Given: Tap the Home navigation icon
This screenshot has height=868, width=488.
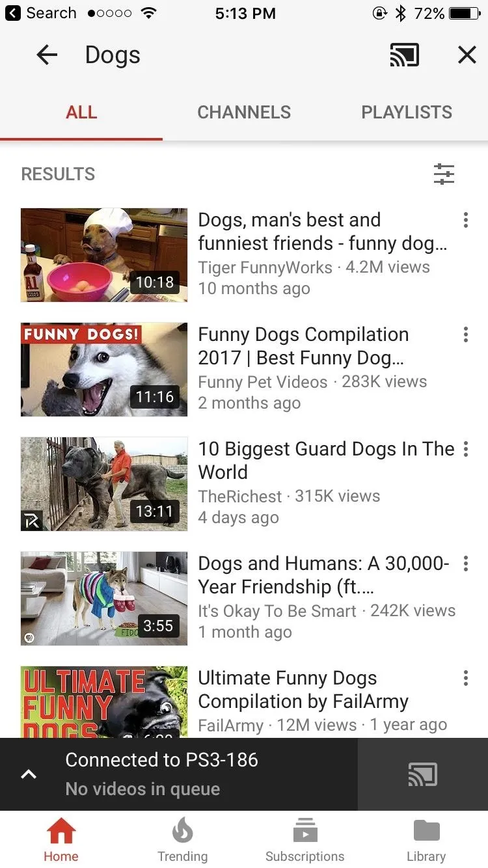Looking at the screenshot, I should click(61, 831).
